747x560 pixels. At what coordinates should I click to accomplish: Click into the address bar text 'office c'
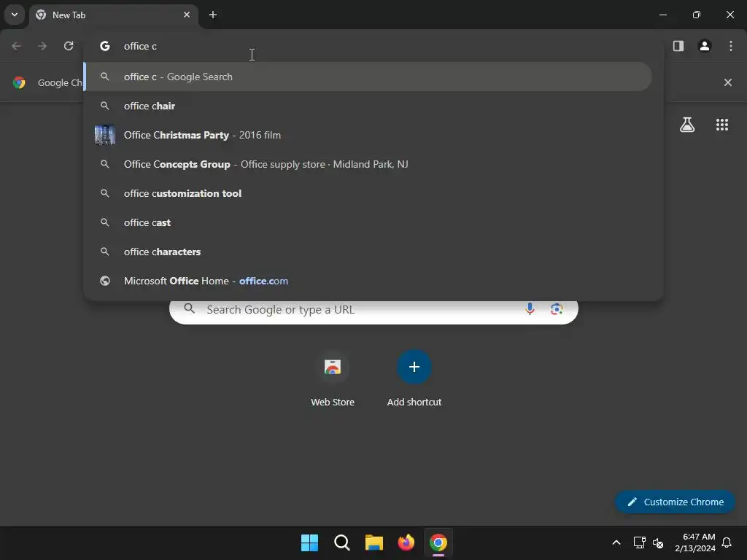pos(140,46)
